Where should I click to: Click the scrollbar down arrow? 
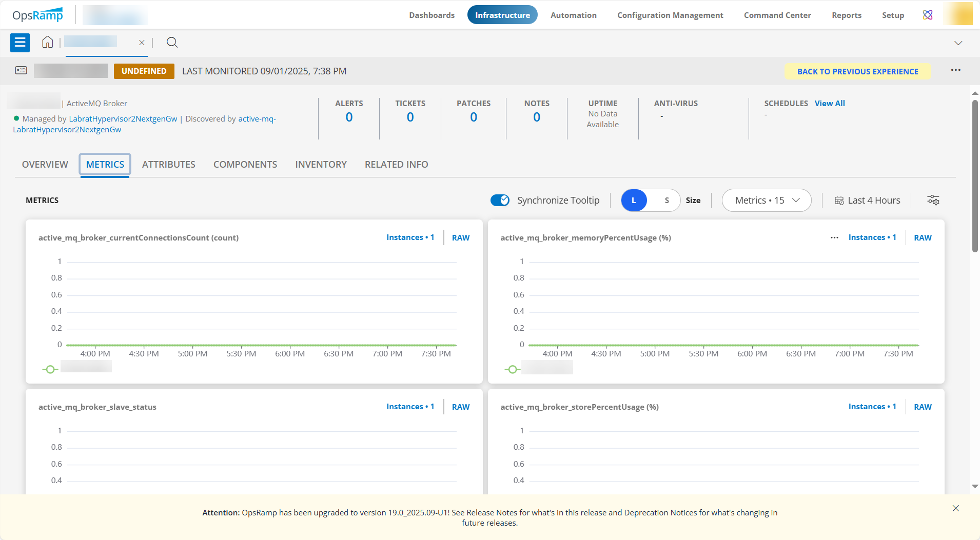point(975,486)
